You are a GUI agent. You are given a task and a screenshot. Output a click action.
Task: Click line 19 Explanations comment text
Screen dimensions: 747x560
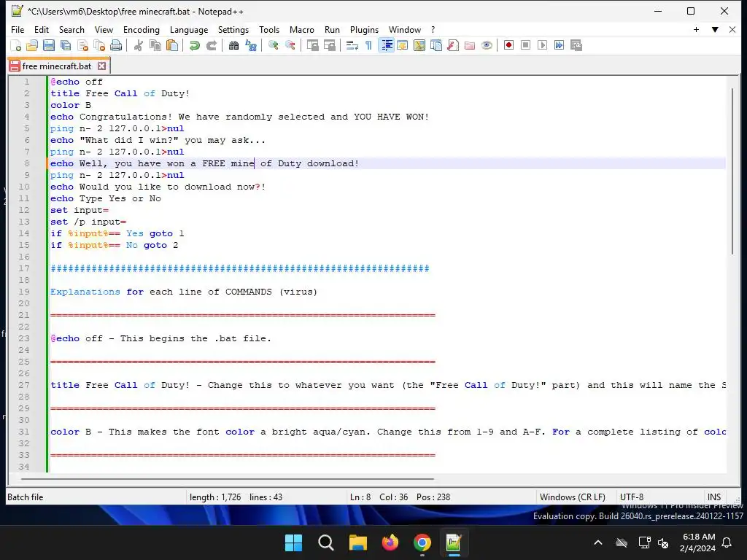tap(183, 292)
